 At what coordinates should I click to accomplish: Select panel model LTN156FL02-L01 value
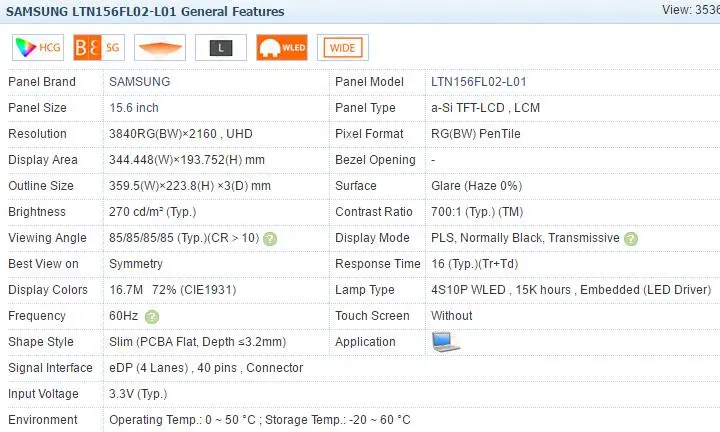click(x=479, y=82)
